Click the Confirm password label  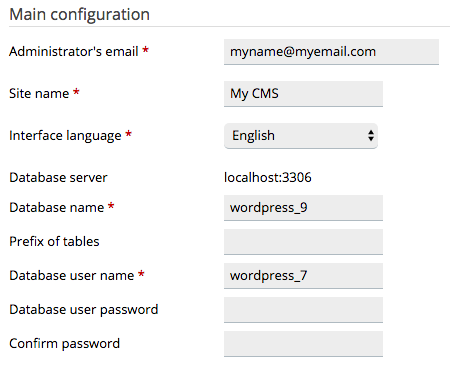click(64, 344)
